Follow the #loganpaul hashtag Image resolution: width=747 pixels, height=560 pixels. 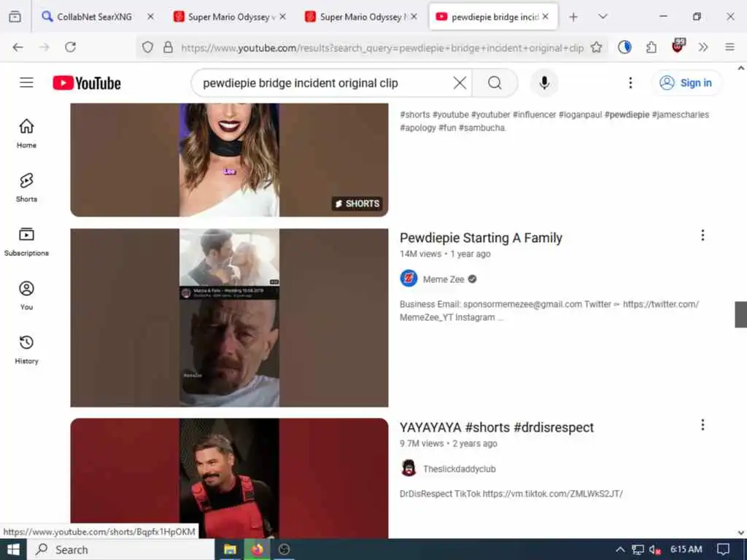pyautogui.click(x=580, y=114)
